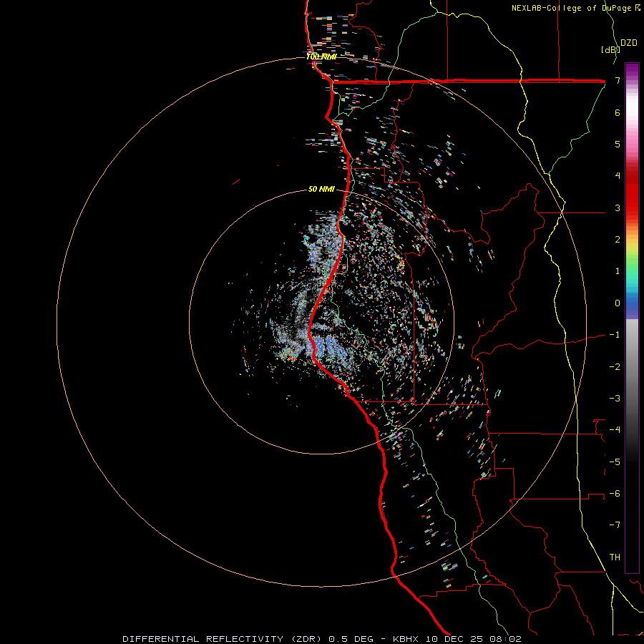Image resolution: width=644 pixels, height=644 pixels.
Task: Click the scale value 5
Action: pyautogui.click(x=618, y=144)
